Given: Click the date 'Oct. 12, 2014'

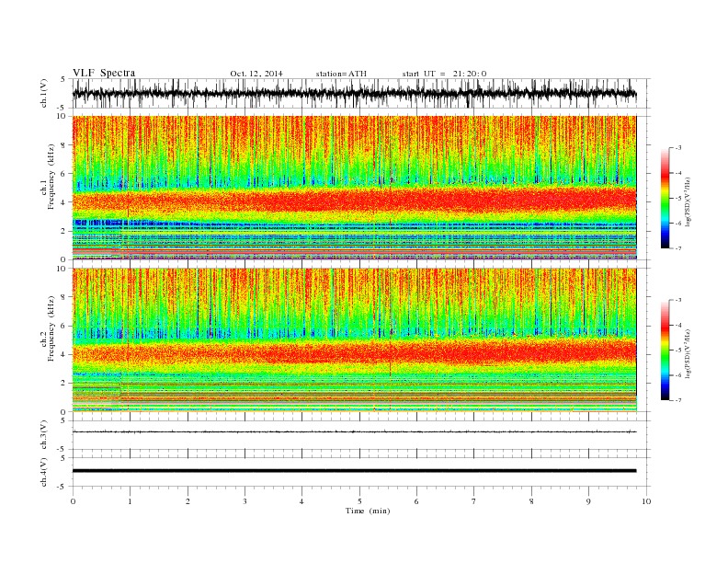Looking at the screenshot, I should click(256, 74).
